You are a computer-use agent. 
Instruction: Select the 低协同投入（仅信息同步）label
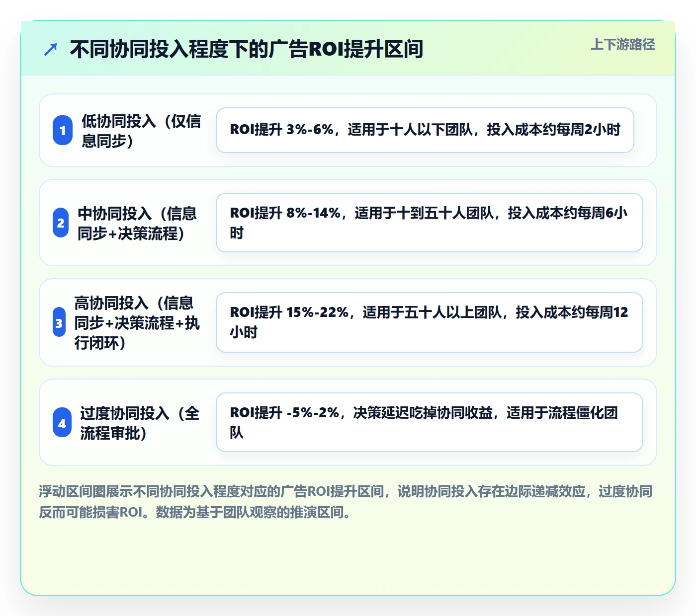pyautogui.click(x=141, y=131)
